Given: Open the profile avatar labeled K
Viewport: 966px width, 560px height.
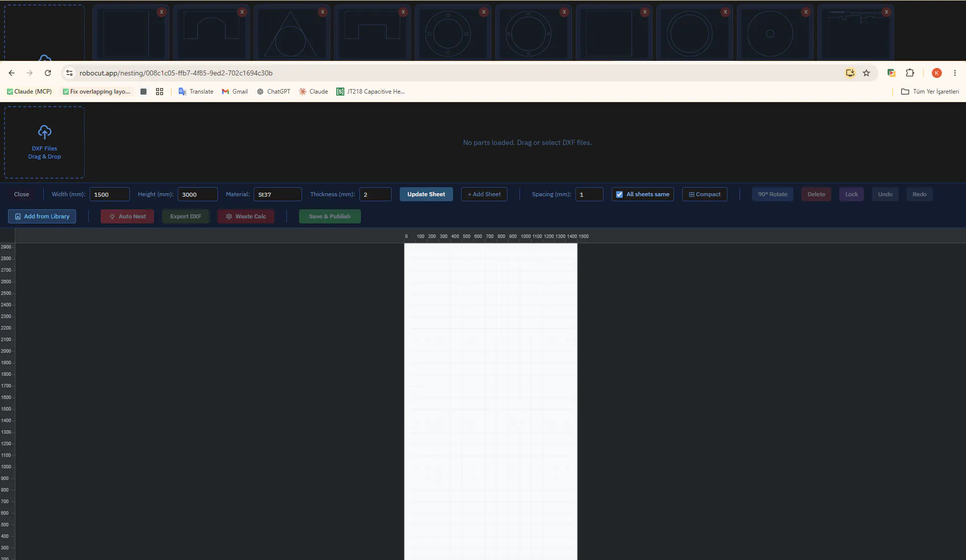Looking at the screenshot, I should click(937, 73).
